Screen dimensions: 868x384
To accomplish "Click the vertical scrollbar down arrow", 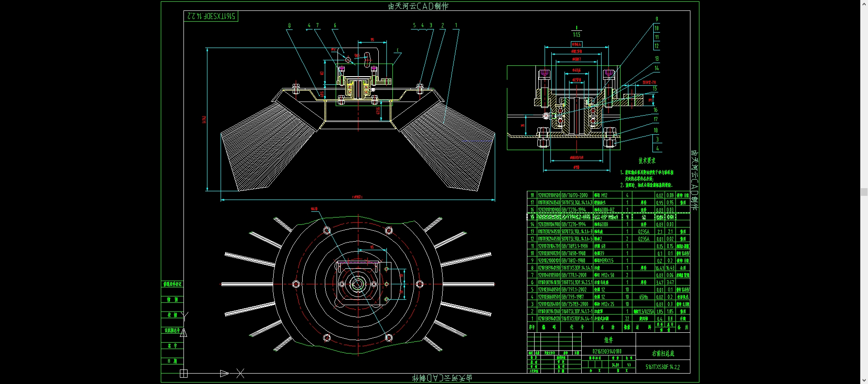I will click(x=864, y=380).
